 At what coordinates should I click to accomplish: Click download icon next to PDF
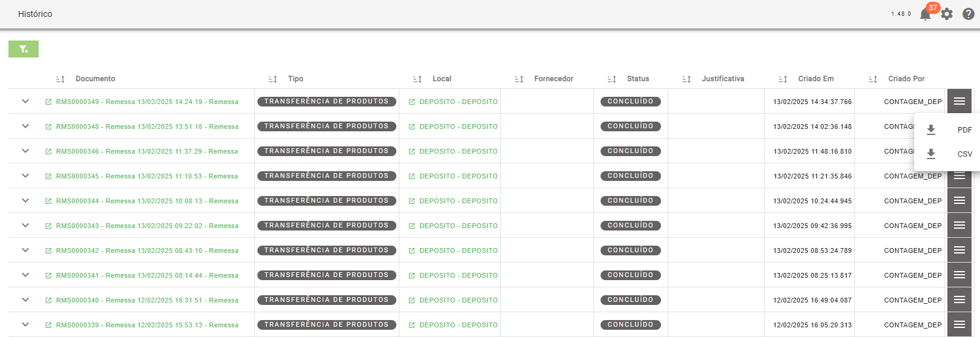click(x=931, y=129)
